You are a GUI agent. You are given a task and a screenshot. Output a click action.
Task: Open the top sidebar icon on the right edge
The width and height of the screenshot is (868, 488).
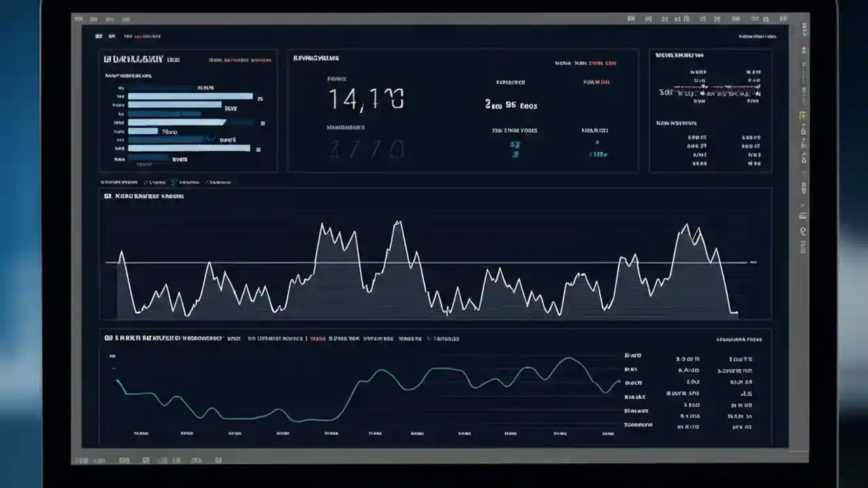click(802, 30)
